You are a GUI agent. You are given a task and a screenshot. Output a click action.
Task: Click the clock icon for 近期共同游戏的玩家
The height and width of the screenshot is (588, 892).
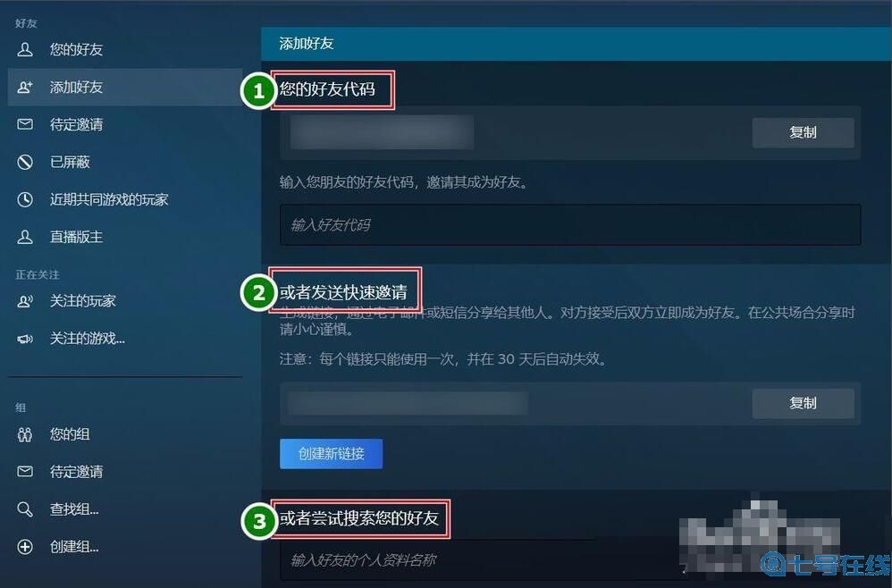click(25, 199)
